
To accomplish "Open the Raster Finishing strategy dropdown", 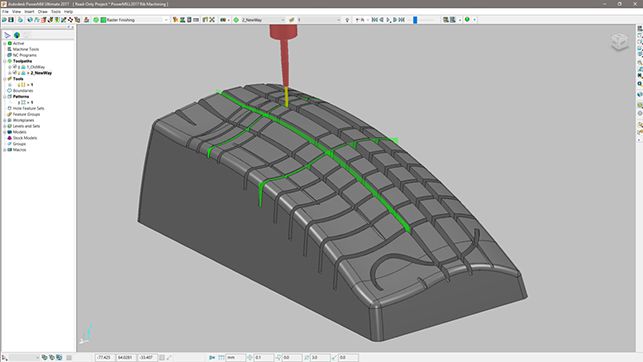I will (x=166, y=20).
